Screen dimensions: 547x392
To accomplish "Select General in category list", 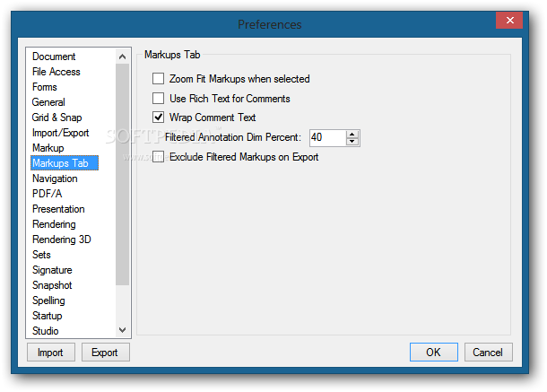I will click(x=48, y=102).
